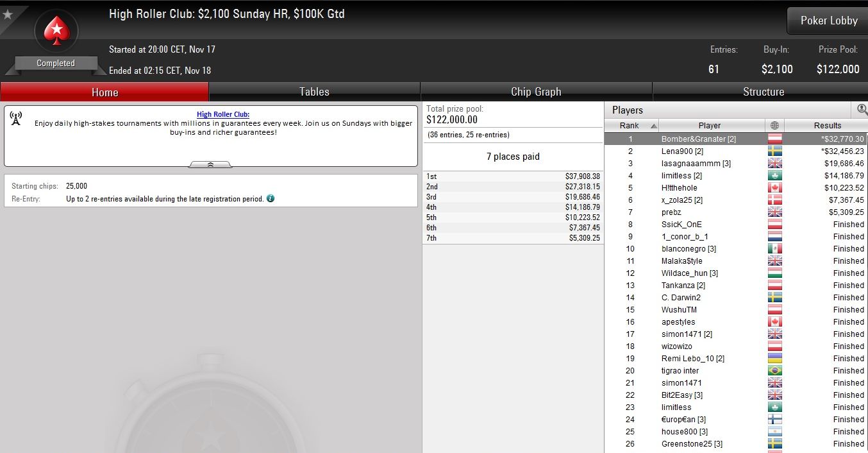868x453 pixels.
Task: Sort players by the Rank column
Action: click(631, 126)
